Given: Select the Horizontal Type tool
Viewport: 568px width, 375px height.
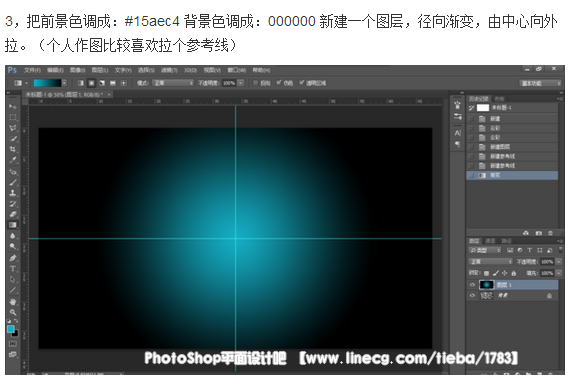Looking at the screenshot, I should point(13,268).
